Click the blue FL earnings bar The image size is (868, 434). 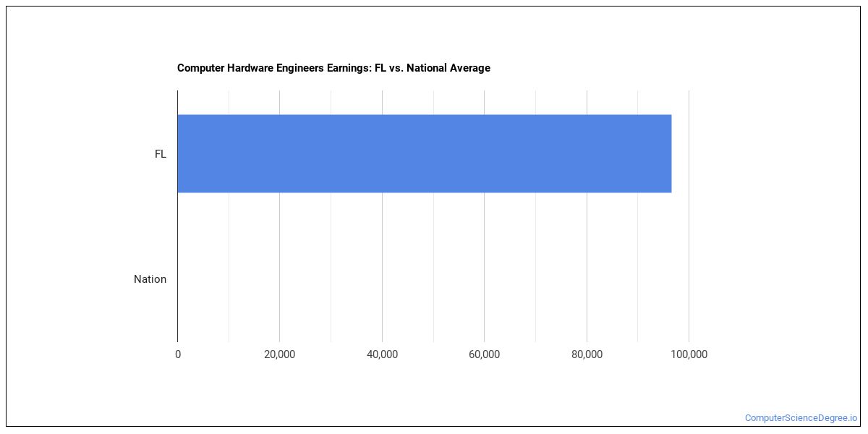(x=425, y=153)
